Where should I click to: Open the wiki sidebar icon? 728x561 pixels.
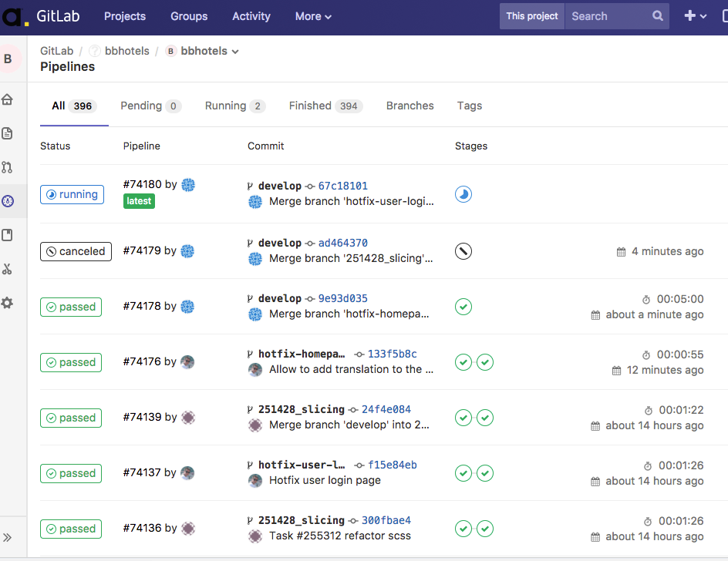(7, 235)
